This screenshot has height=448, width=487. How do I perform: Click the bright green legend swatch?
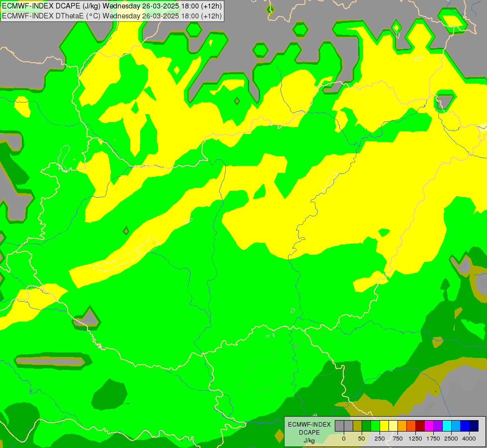pos(375,426)
